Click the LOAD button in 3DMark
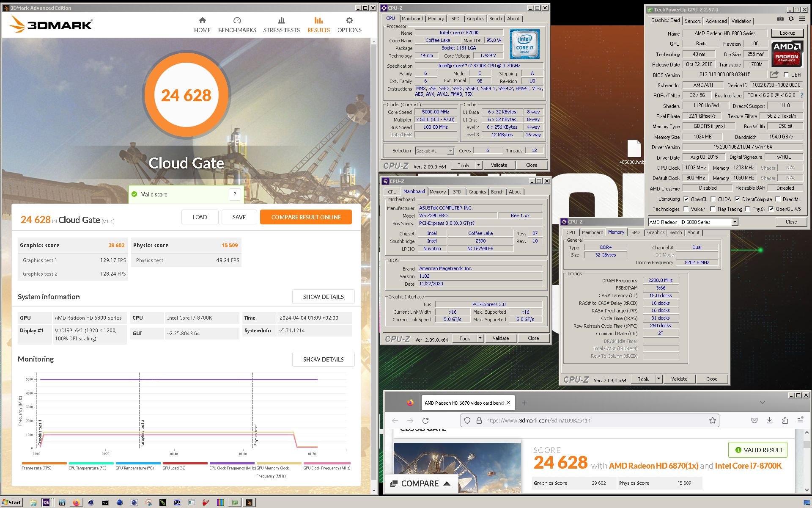812x508 pixels. click(x=200, y=217)
